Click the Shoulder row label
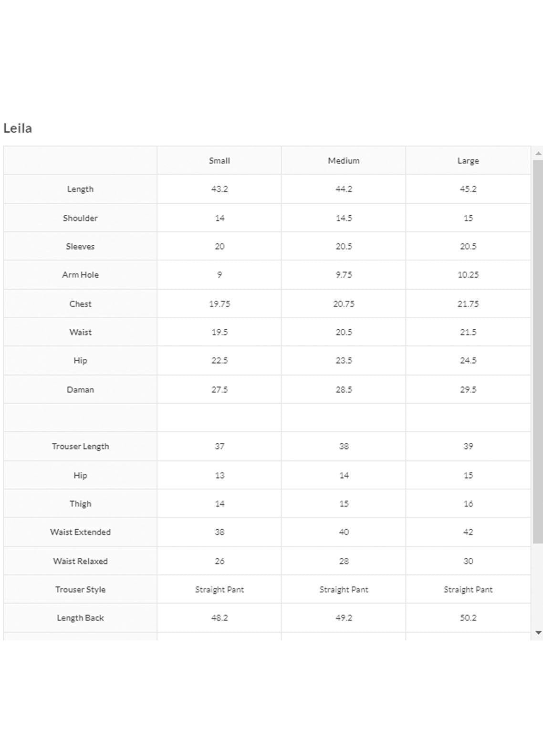 (x=80, y=218)
